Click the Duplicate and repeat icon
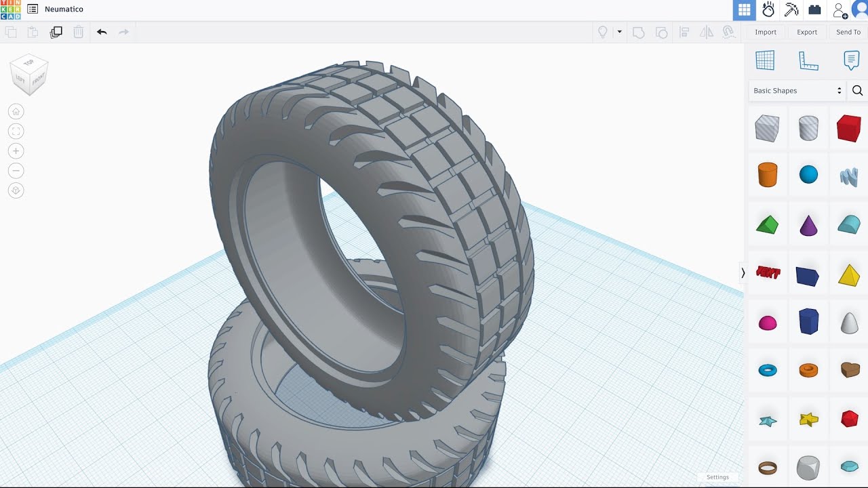The image size is (868, 488). [56, 32]
